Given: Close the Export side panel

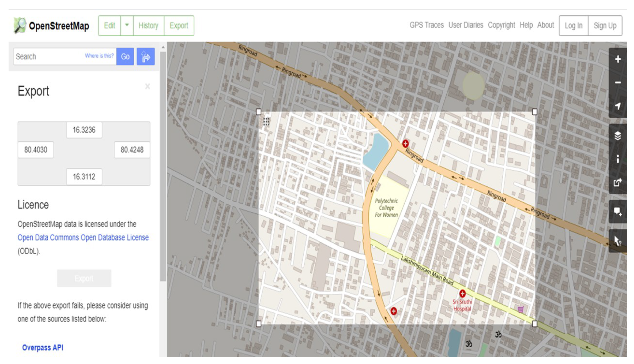Looking at the screenshot, I should (147, 87).
